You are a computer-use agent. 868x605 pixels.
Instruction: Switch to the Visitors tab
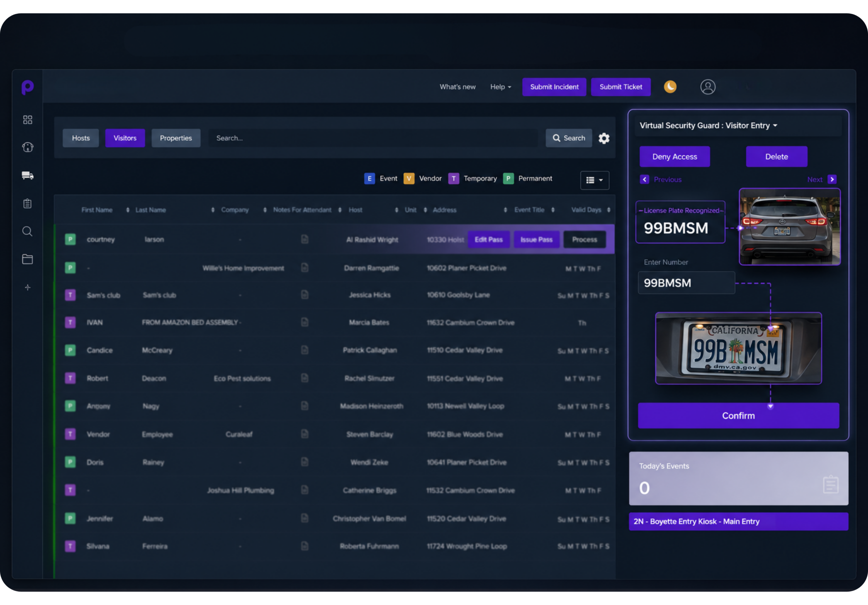125,138
